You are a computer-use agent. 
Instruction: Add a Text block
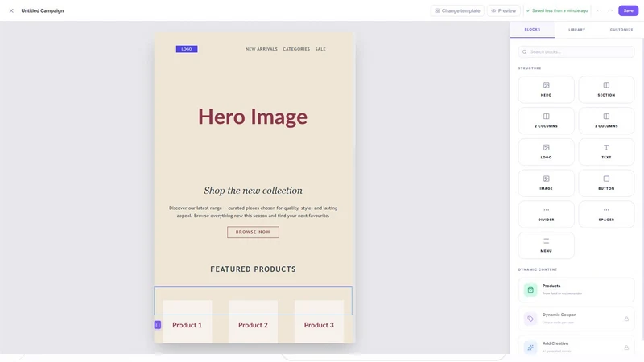pos(606,152)
